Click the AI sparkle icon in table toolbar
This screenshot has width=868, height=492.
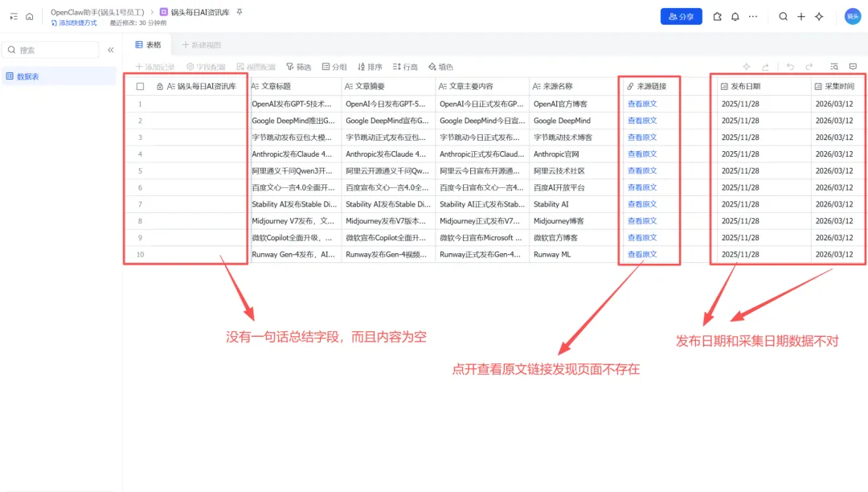pos(746,67)
